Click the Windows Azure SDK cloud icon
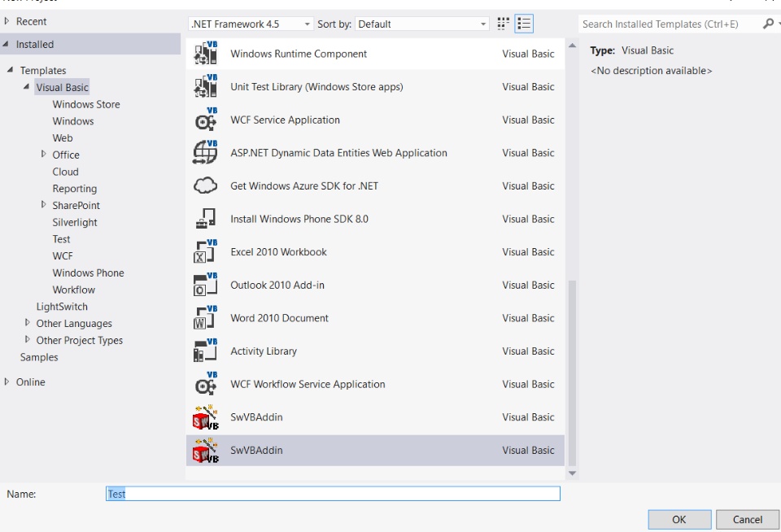The width and height of the screenshot is (781, 532). tap(205, 185)
